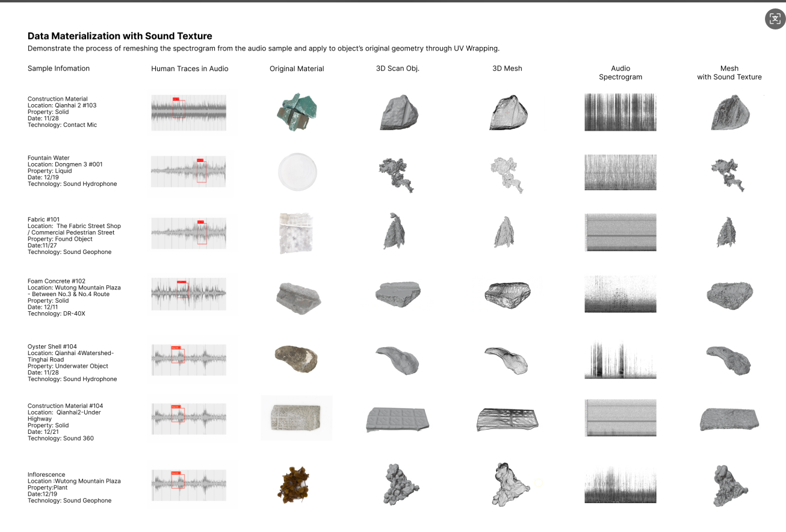Click the visual search lens icon
The height and width of the screenshot is (532, 786).
(775, 19)
